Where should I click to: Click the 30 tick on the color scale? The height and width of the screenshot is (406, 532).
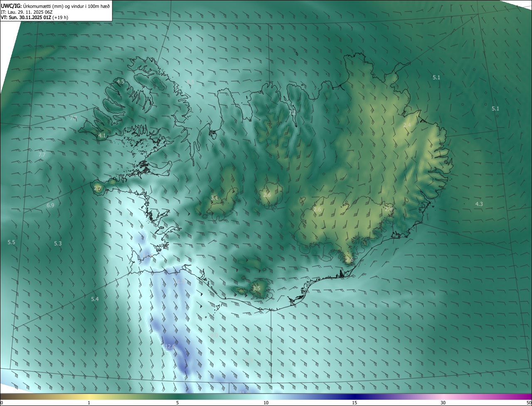point(443,403)
